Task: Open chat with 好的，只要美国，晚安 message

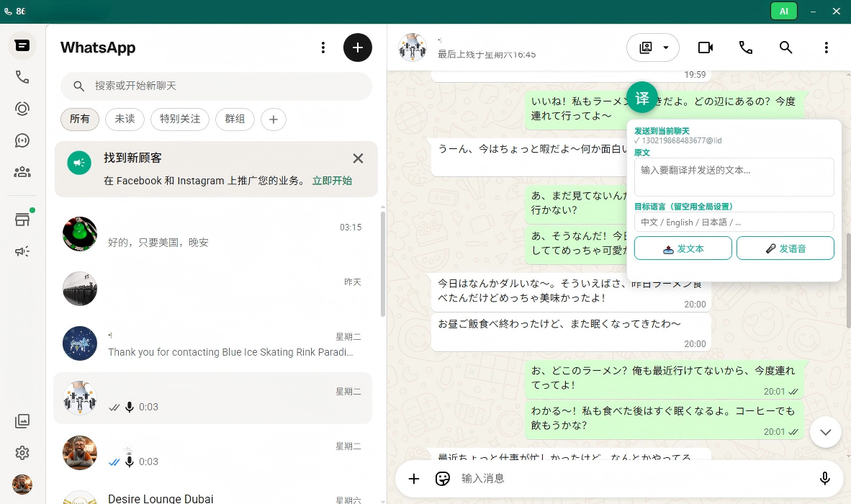Action: coord(213,235)
